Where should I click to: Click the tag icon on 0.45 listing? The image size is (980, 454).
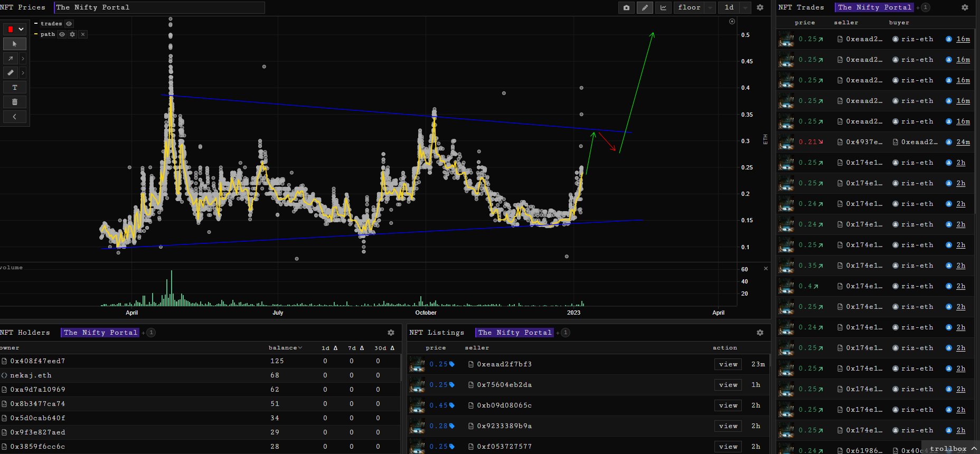pyautogui.click(x=452, y=405)
